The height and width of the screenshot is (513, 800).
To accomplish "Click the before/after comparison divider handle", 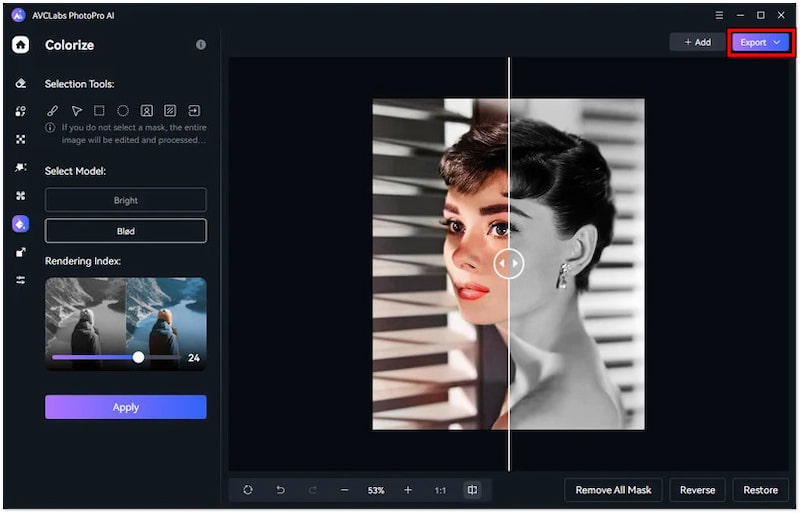I will pos(509,263).
